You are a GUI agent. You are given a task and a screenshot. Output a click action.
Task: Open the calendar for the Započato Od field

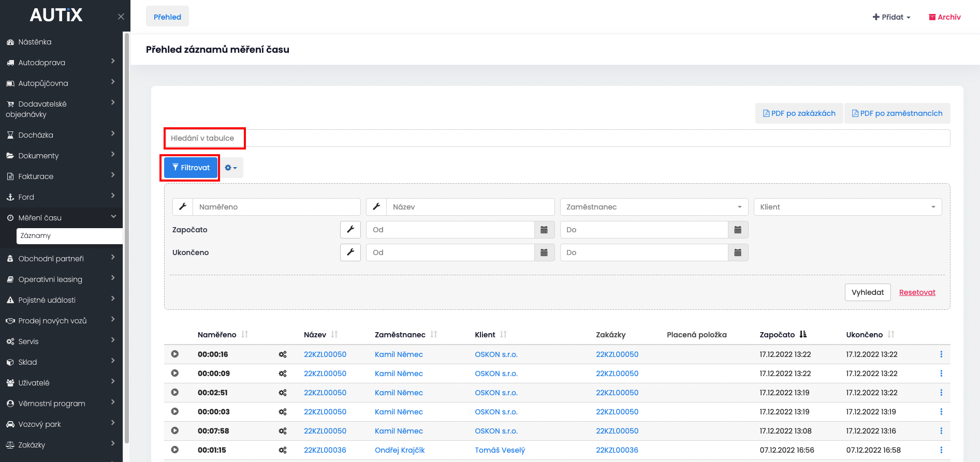(x=544, y=230)
